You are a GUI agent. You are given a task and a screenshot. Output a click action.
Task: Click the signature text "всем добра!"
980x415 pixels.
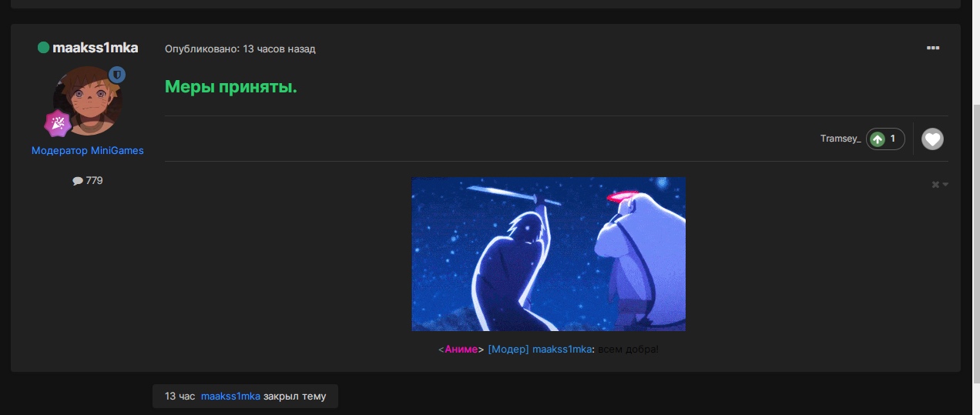(628, 350)
